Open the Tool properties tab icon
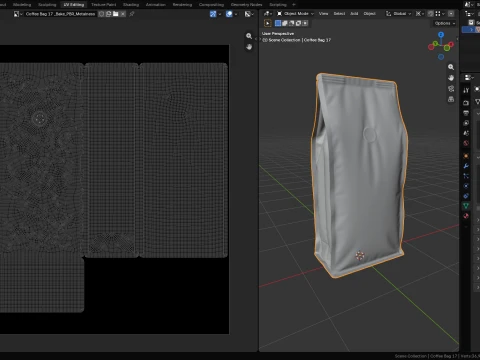The width and height of the screenshot is (480, 360). (466, 90)
